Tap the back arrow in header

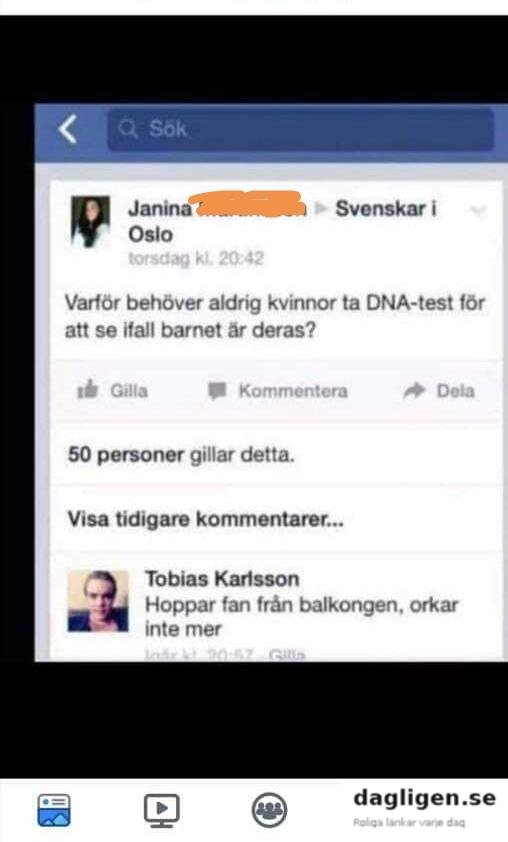pyautogui.click(x=68, y=129)
